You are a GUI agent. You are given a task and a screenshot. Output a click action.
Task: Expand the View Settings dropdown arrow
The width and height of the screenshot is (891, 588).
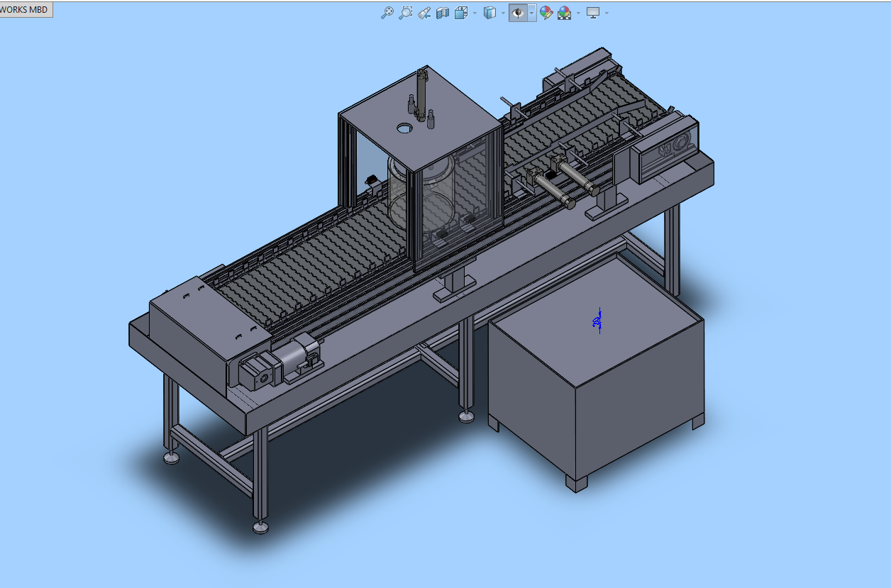(x=607, y=13)
